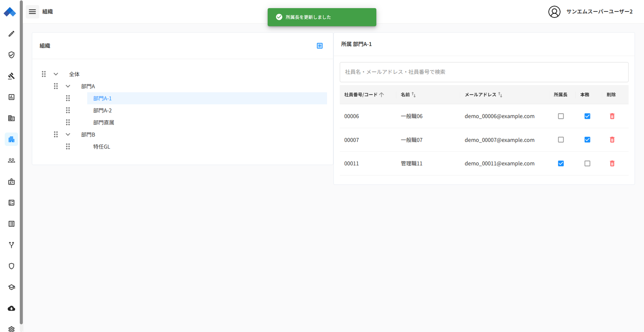Select 部門A-2 in organization tree
Viewport: 644px width, 332px height.
click(x=102, y=110)
